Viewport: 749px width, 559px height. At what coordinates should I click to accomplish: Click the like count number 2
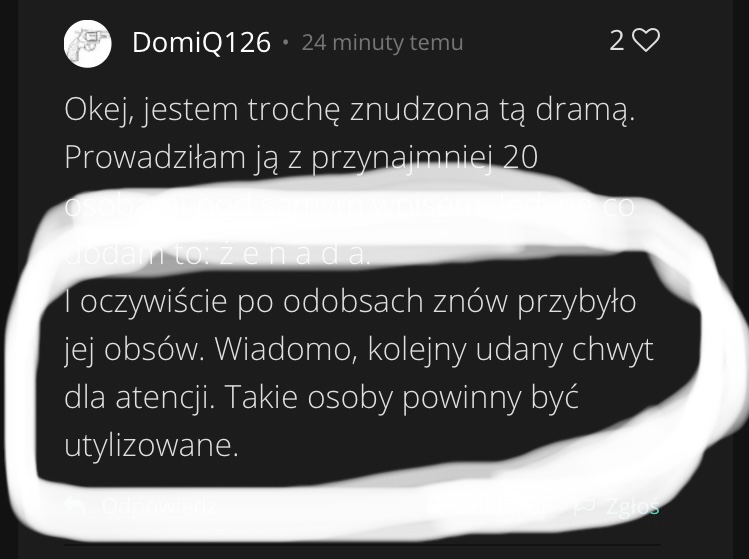pyautogui.click(x=617, y=41)
